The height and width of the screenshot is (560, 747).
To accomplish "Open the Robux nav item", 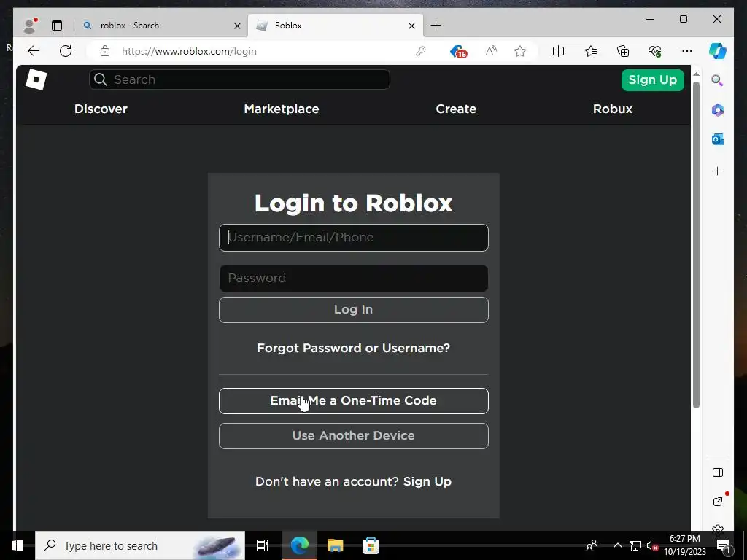I will 613,109.
